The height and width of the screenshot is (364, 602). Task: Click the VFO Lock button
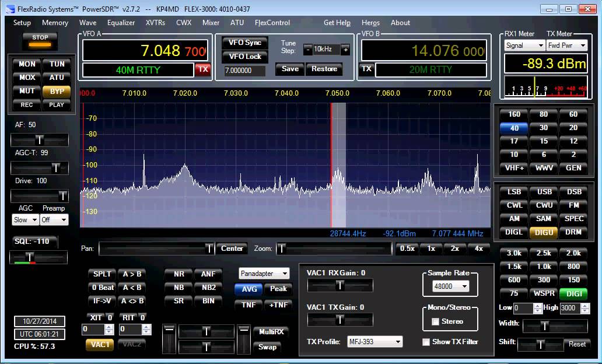(x=245, y=57)
